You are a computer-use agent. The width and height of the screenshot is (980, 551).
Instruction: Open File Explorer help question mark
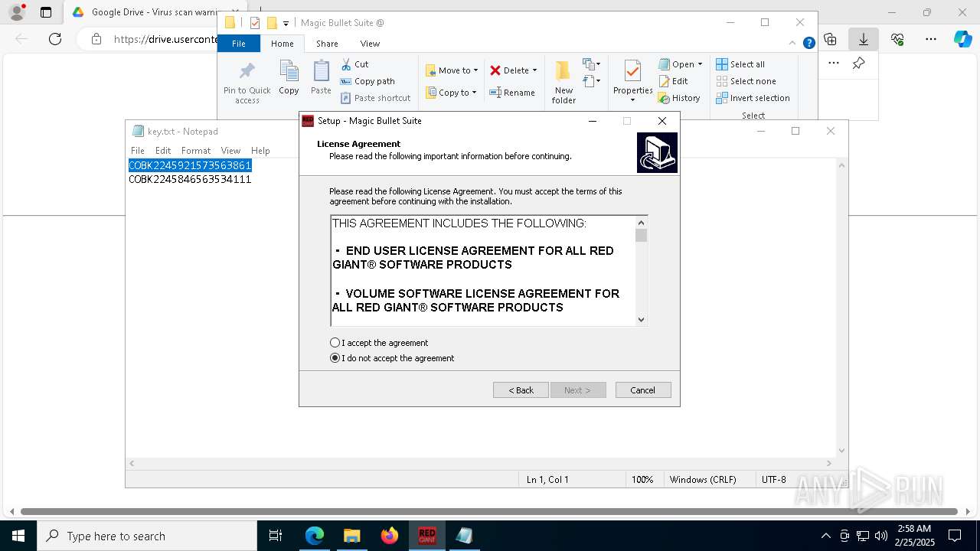pyautogui.click(x=808, y=44)
